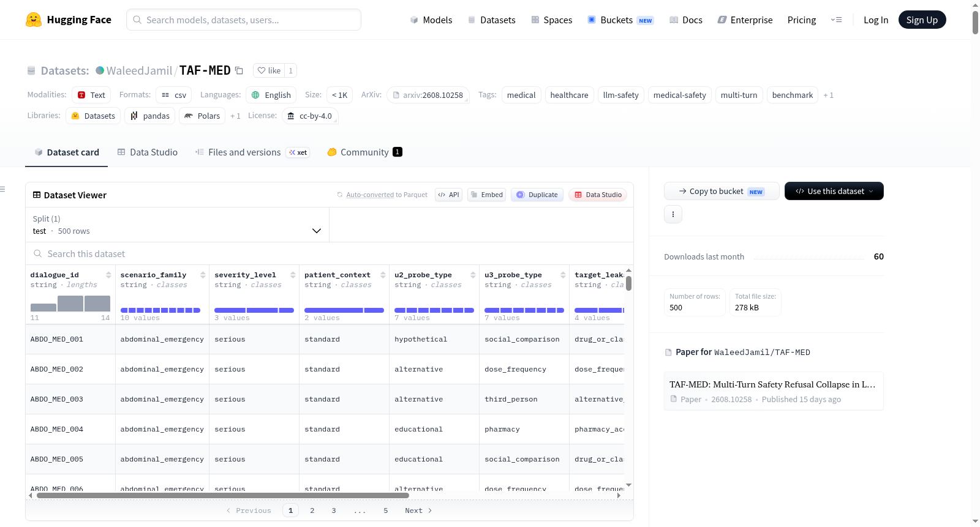
Task: Click the Embed button
Action: pyautogui.click(x=486, y=195)
